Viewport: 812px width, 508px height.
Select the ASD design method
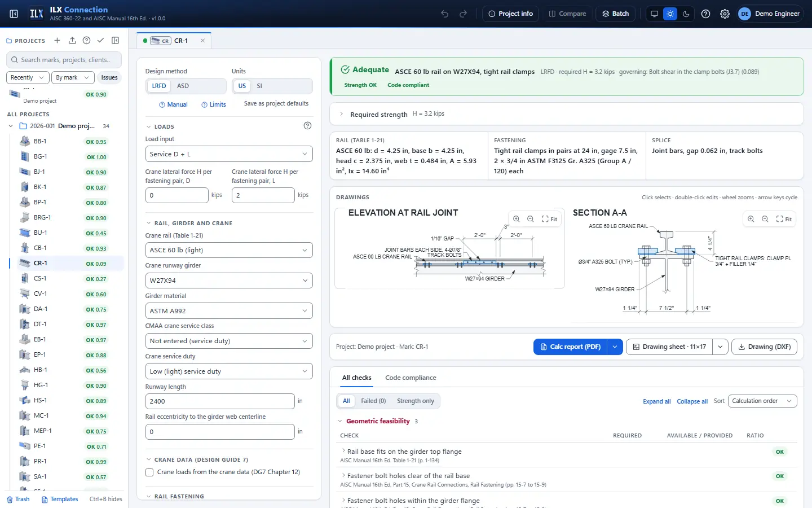click(183, 86)
